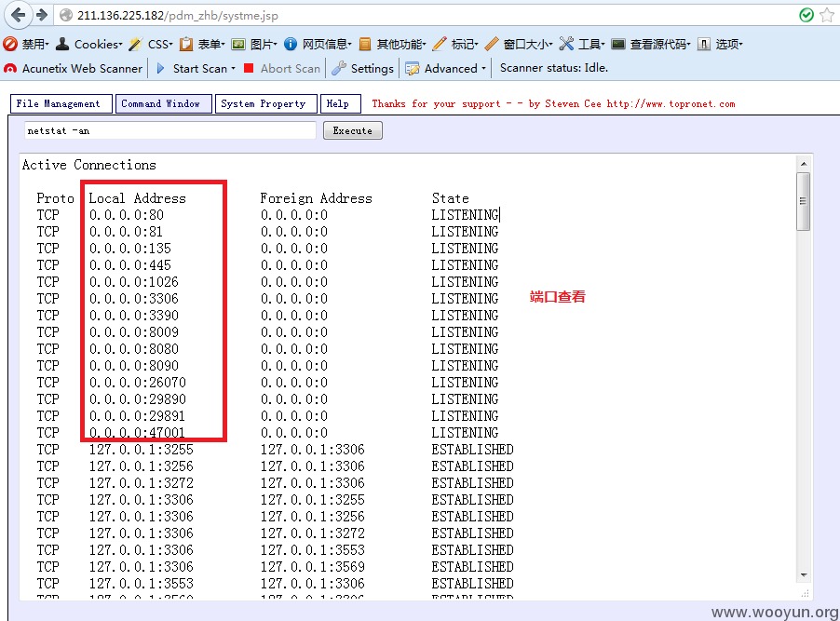The width and height of the screenshot is (840, 621).
Task: Click the Thanks for your support credit text
Action: [x=553, y=104]
